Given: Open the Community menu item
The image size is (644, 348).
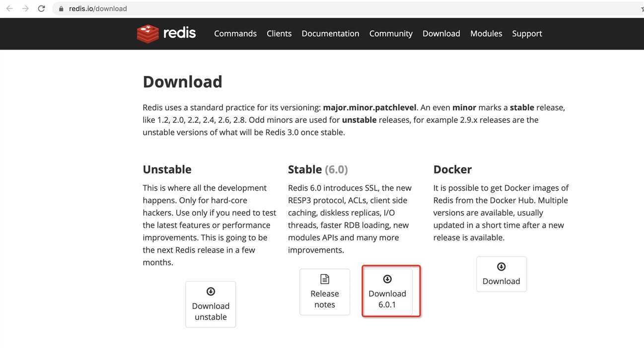Looking at the screenshot, I should [x=391, y=33].
